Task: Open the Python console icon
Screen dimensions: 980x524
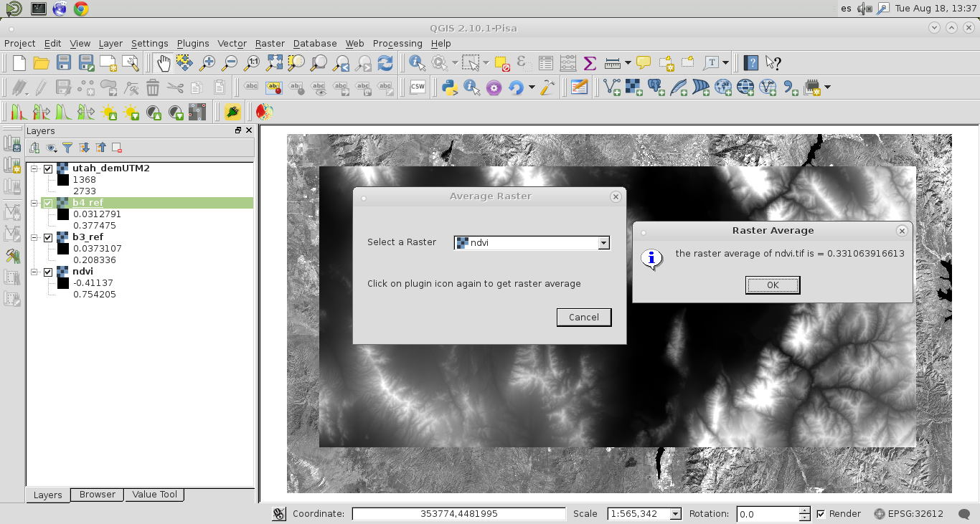Action: (x=450, y=87)
